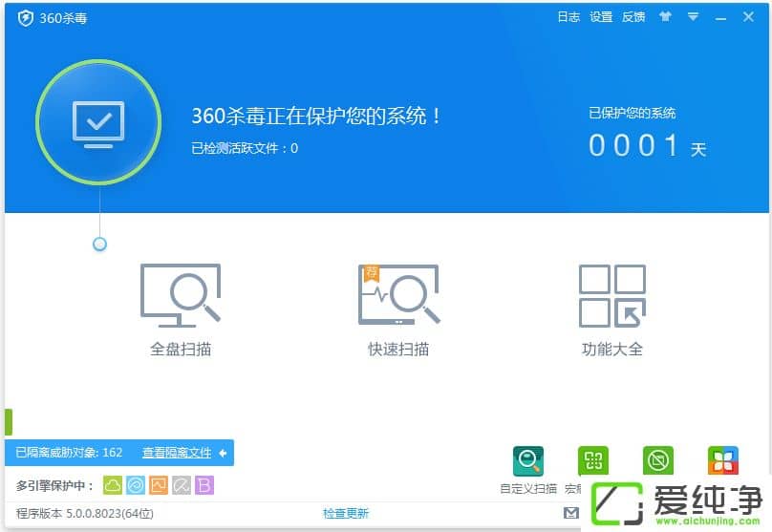The image size is (772, 532).
Task: Toggle the blue swirl engine icon
Action: [136, 485]
